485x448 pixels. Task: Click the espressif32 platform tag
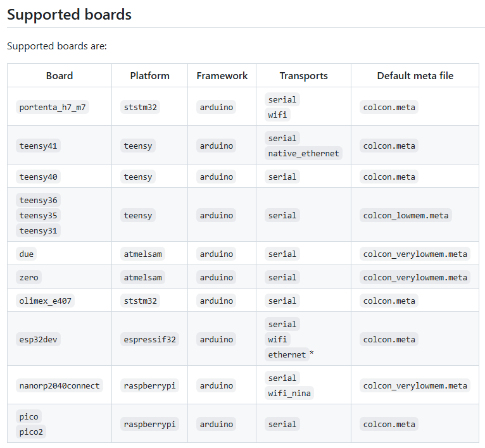(x=150, y=339)
